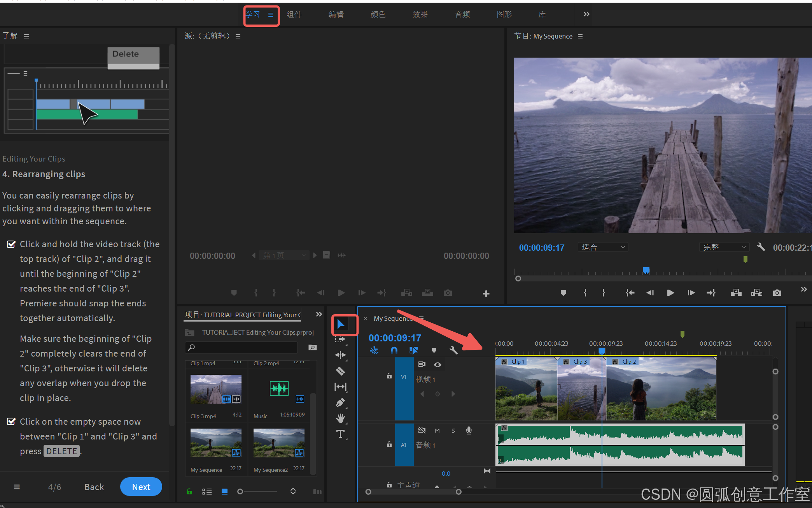Click the Selection tool arrow

coord(341,324)
